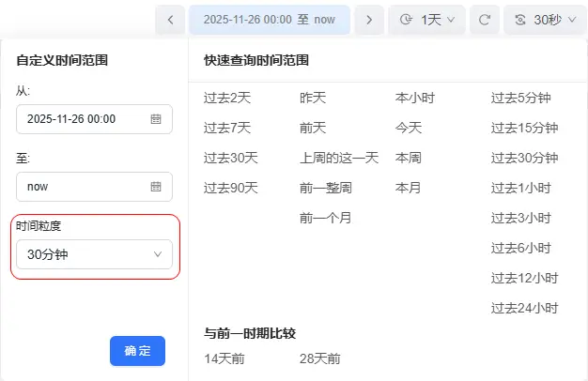Pick 本小时 quick range
588x381 pixels.
click(415, 99)
